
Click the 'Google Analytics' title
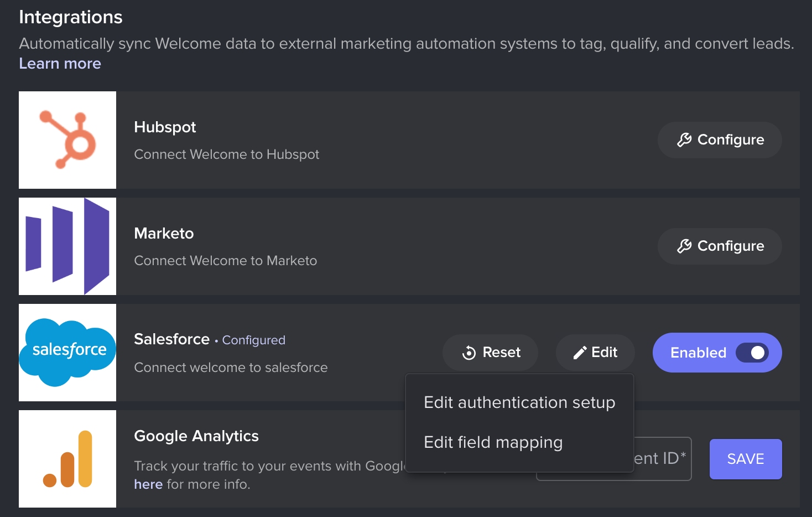(196, 436)
